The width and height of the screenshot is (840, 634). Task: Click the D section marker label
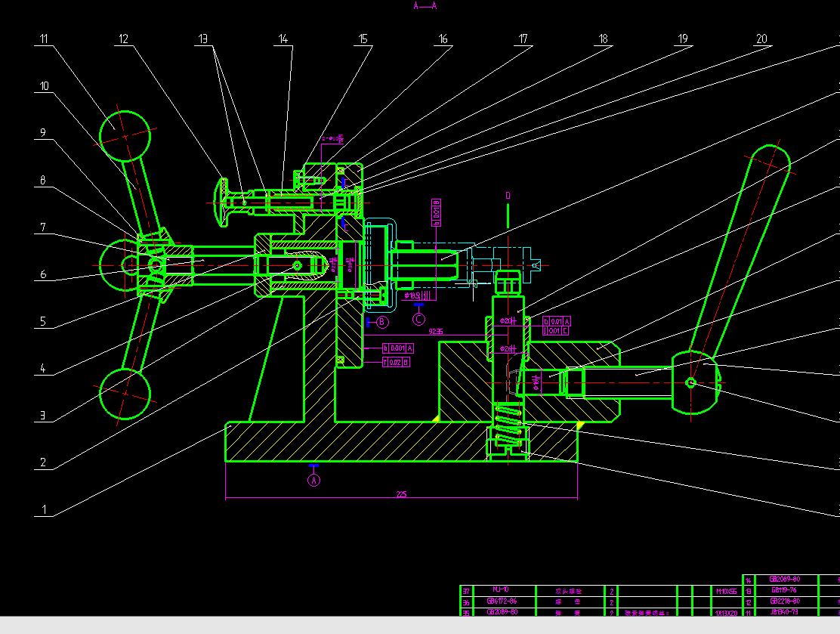pyautogui.click(x=508, y=196)
